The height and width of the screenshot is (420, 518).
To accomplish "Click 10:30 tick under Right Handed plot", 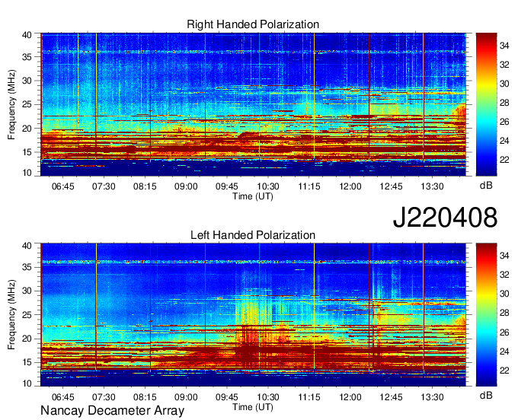I will pyautogui.click(x=268, y=186).
